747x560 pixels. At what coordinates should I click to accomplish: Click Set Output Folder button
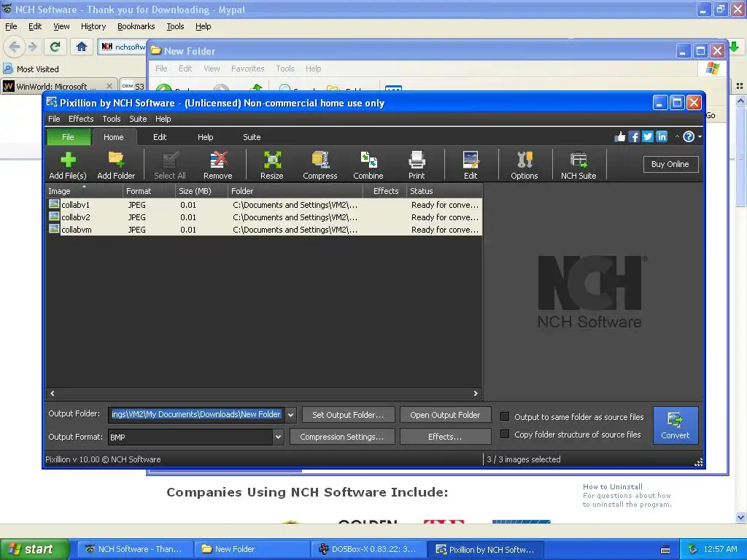(348, 415)
